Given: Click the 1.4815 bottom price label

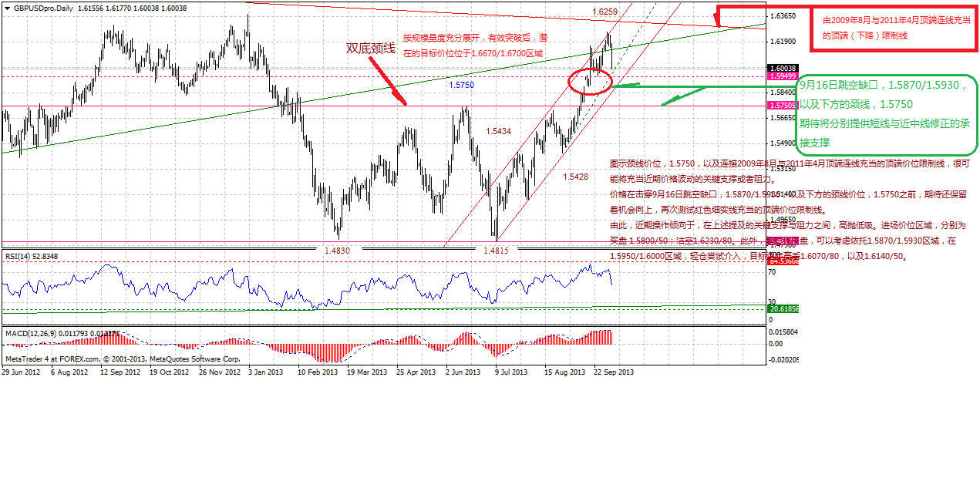Looking at the screenshot, I should [496, 251].
